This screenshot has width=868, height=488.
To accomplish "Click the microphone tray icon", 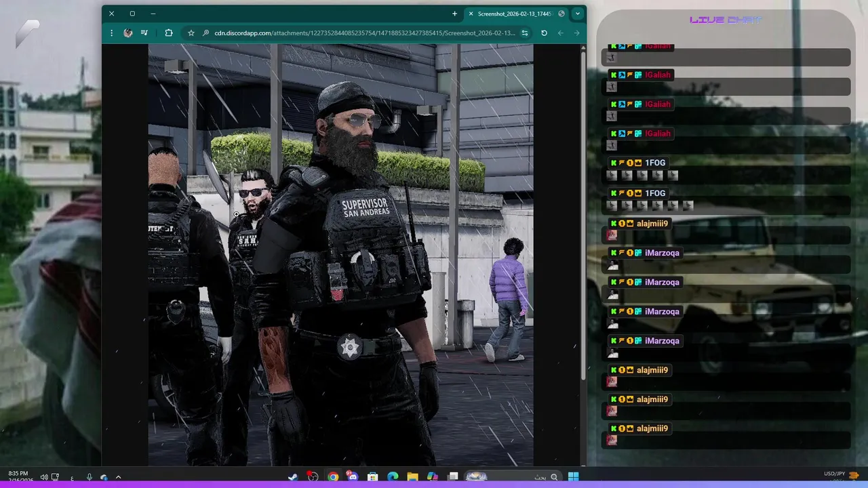I will click(x=90, y=477).
